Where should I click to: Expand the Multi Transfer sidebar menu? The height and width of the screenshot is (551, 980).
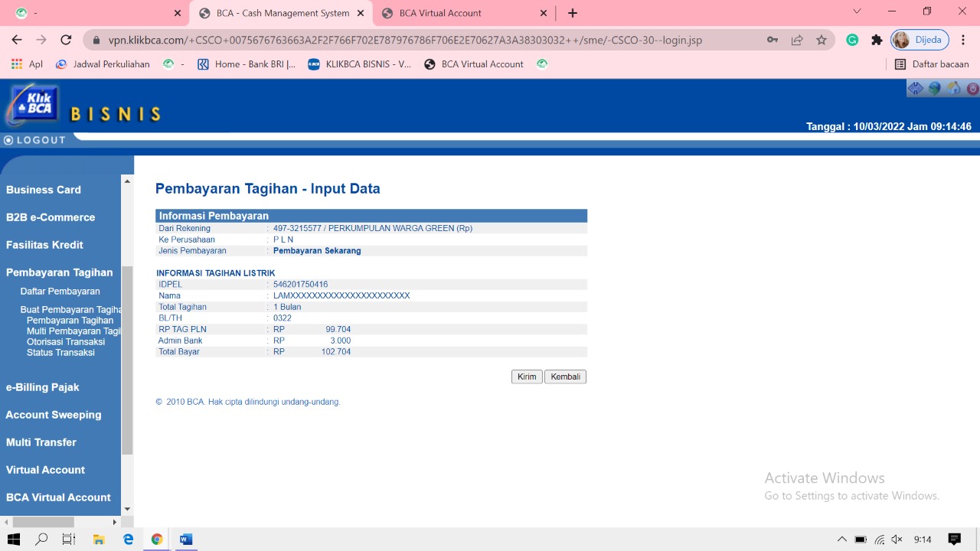[41, 442]
